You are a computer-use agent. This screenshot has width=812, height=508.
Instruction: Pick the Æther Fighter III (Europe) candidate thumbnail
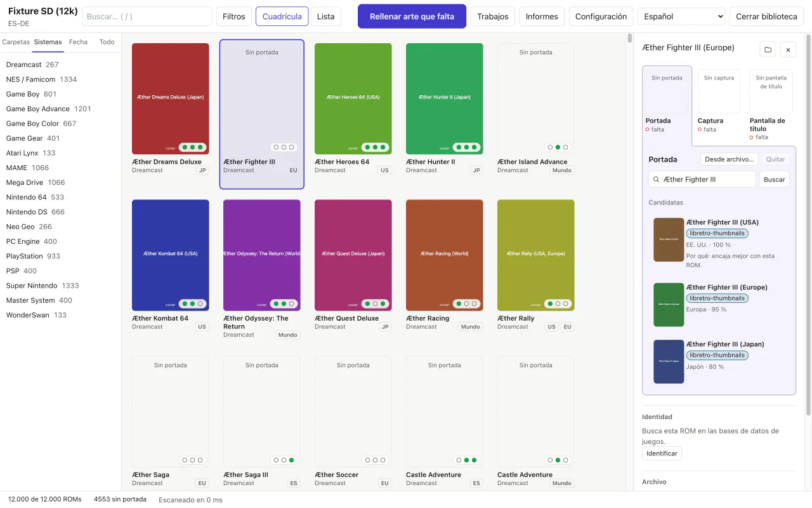click(669, 305)
